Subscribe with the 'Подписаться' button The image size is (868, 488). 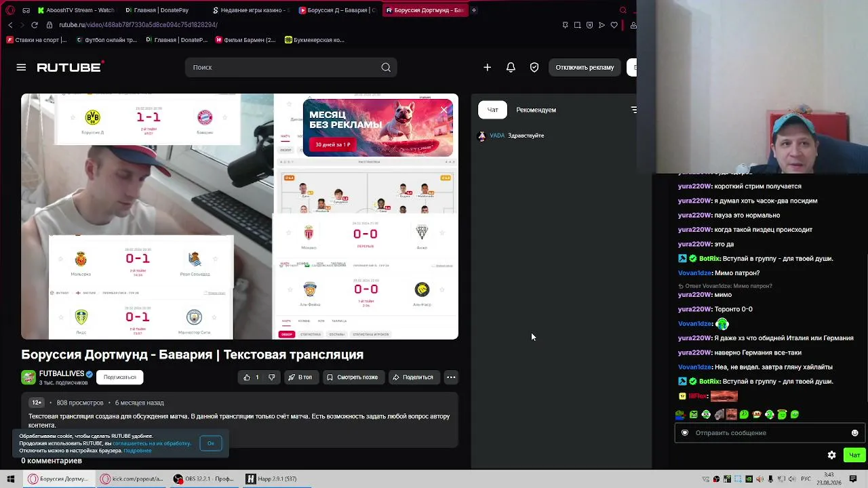point(120,378)
